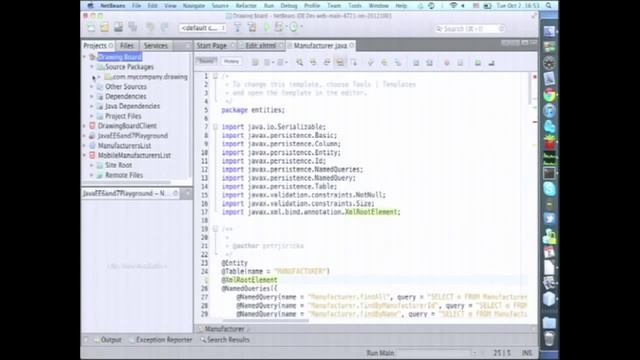
Task: Open the default config dropdown
Action: (202, 28)
